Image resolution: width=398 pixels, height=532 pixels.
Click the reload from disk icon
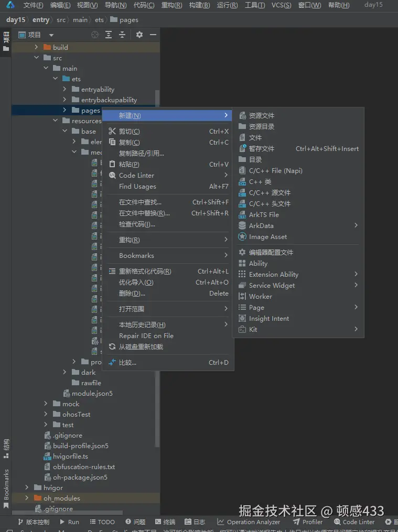pos(112,346)
